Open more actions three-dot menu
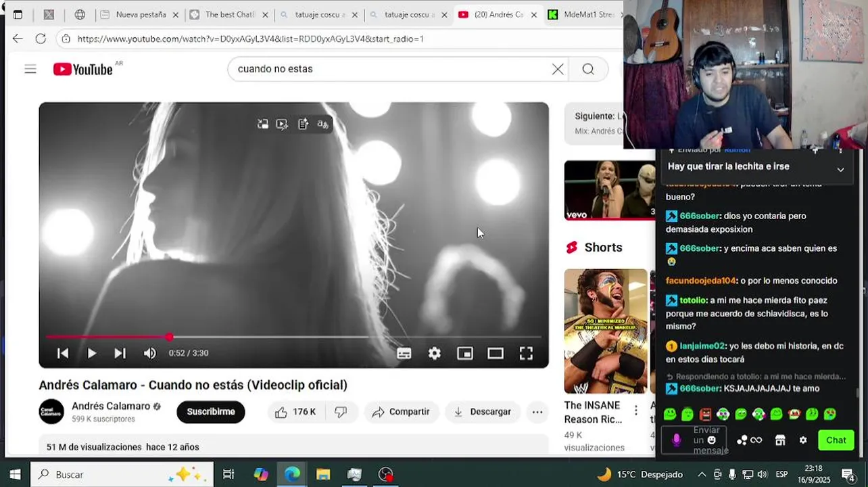Image resolution: width=868 pixels, height=487 pixels. [x=537, y=411]
